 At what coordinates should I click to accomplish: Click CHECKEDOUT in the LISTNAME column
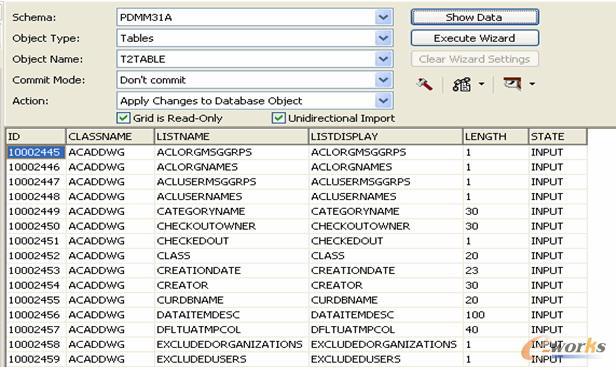[192, 241]
